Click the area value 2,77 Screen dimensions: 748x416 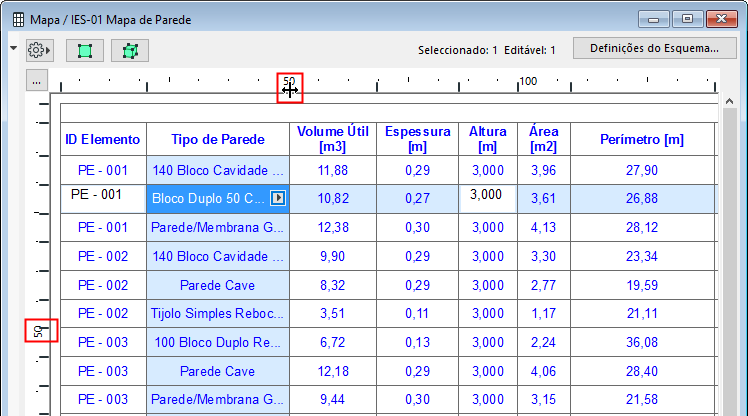coord(544,285)
